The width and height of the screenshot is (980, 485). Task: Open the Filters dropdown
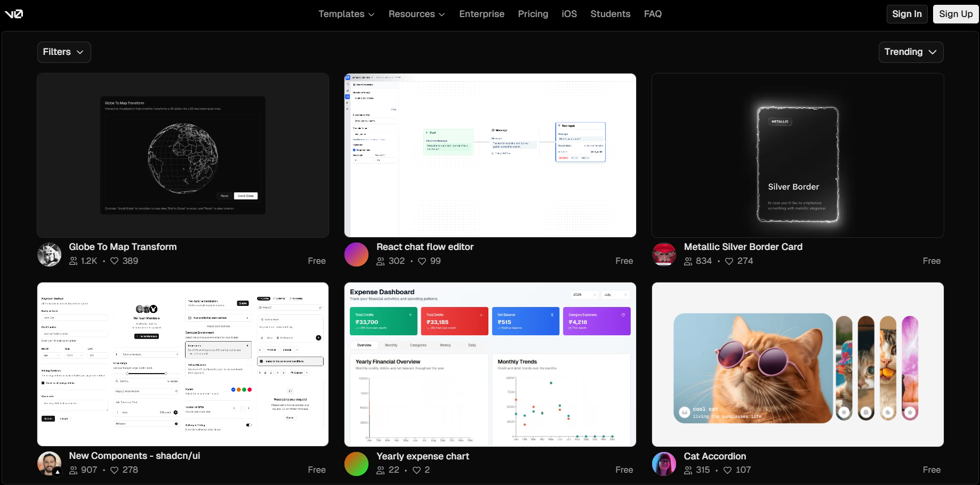(63, 52)
